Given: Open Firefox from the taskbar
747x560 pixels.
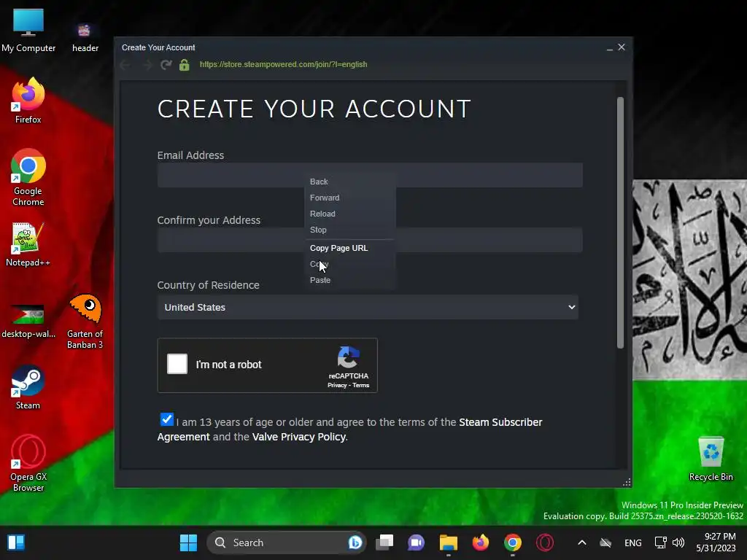Looking at the screenshot, I should (x=480, y=542).
